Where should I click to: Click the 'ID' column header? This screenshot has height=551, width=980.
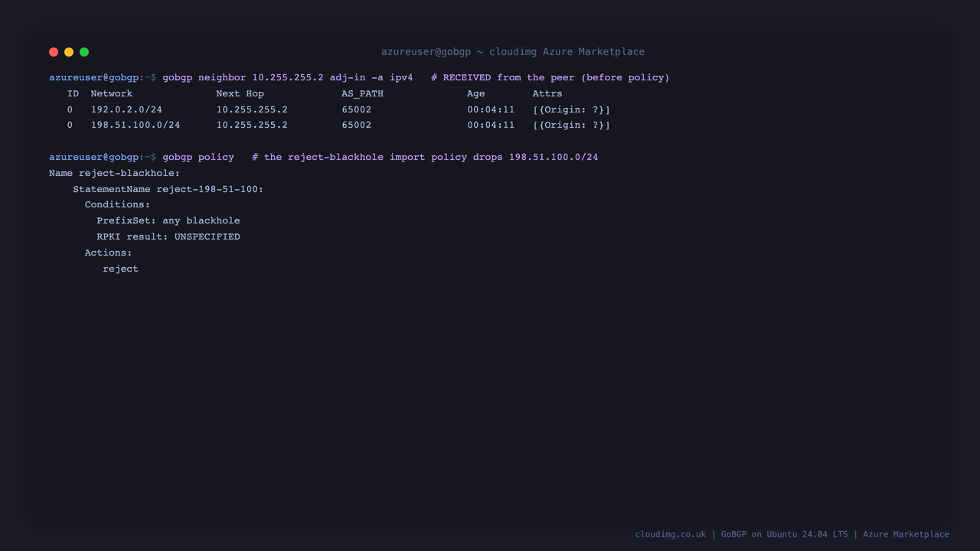point(73,93)
